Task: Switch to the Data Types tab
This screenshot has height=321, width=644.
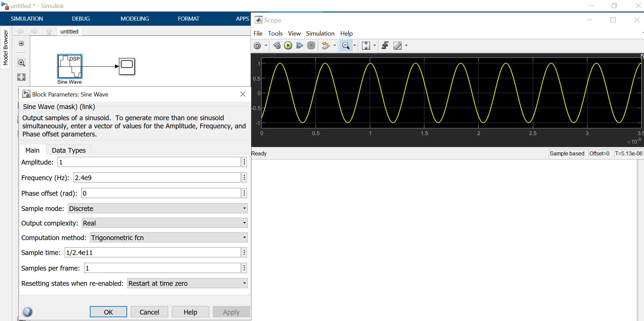Action: [x=68, y=150]
